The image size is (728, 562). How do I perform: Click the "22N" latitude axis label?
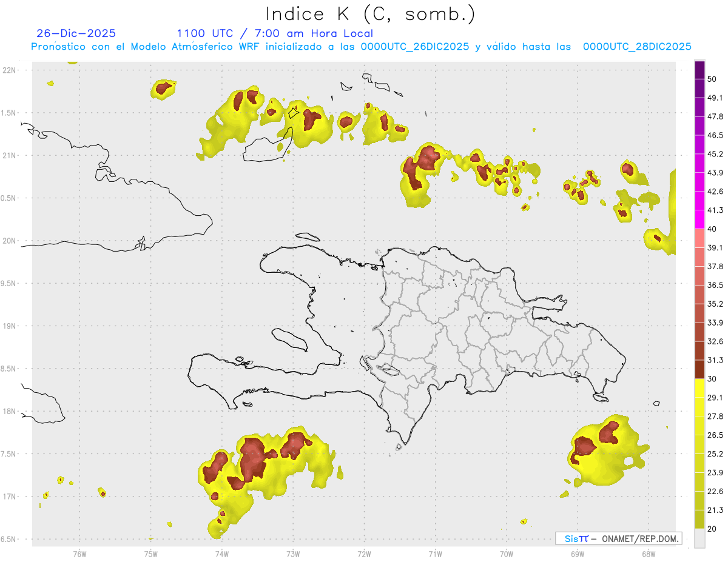tap(9, 70)
